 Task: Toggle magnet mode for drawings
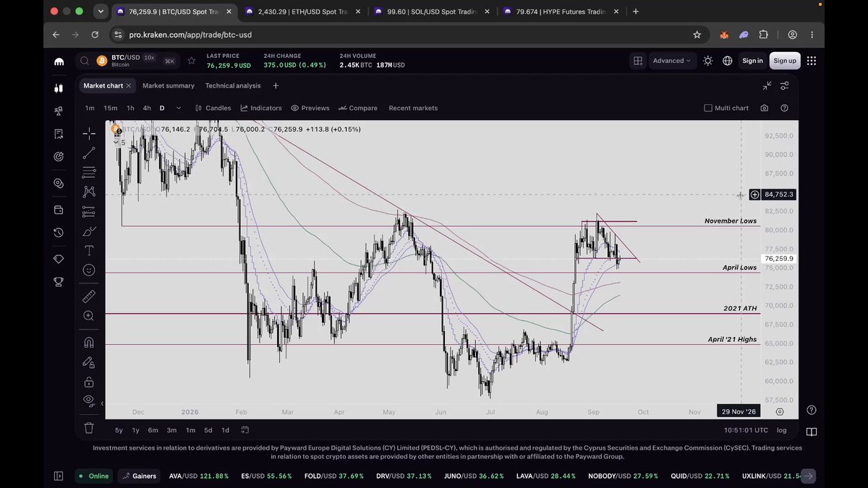pos(88,343)
